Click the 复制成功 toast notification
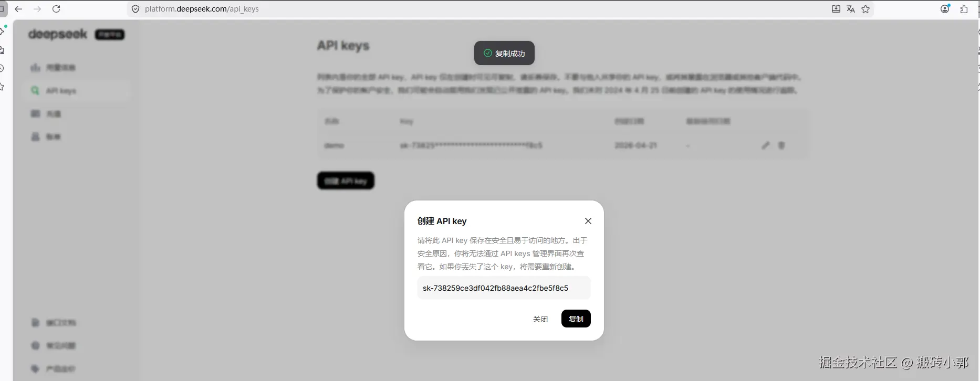 click(x=504, y=53)
